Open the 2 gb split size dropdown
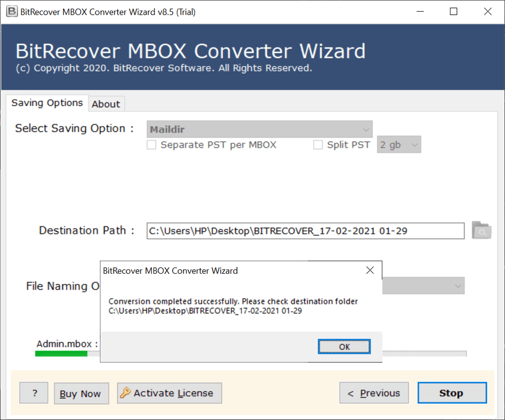This screenshot has height=420, width=505. tap(399, 144)
